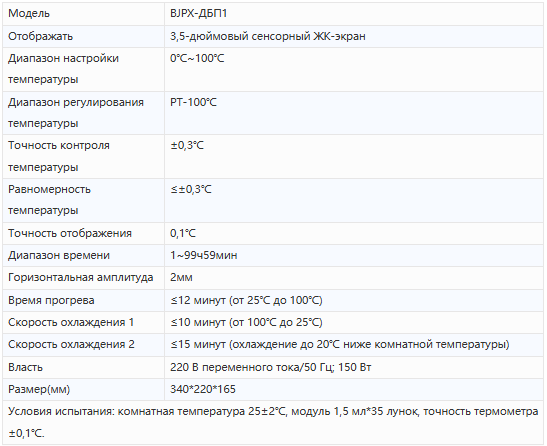Screen dimensions: 547x446
Task: Click the ≤±0,3°C uniformity value
Action: point(191,189)
